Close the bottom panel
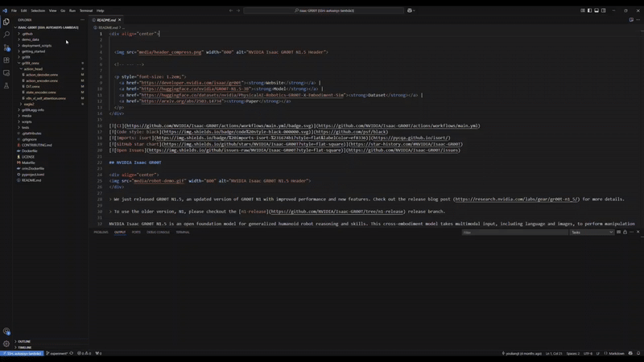The image size is (644, 362). (x=638, y=232)
